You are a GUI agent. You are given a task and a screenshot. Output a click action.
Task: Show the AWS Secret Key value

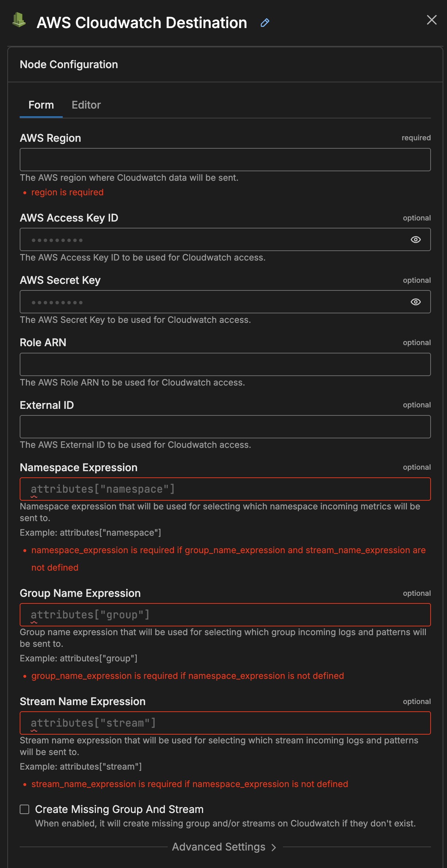click(x=416, y=302)
